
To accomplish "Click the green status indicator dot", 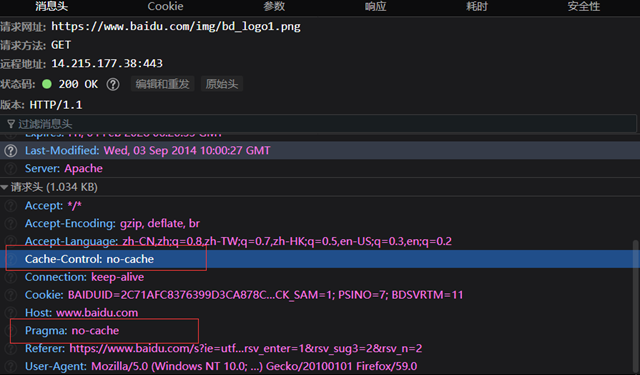I will coord(47,84).
